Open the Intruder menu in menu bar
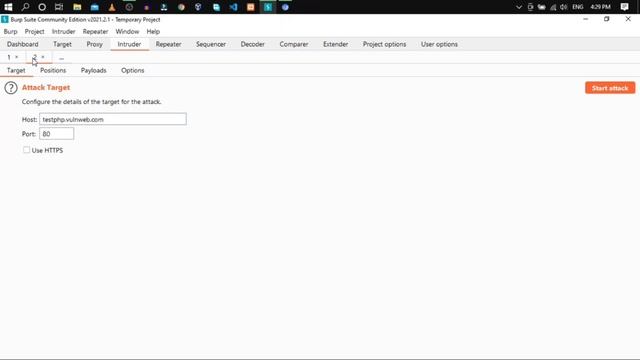640x360 pixels. coord(63,31)
